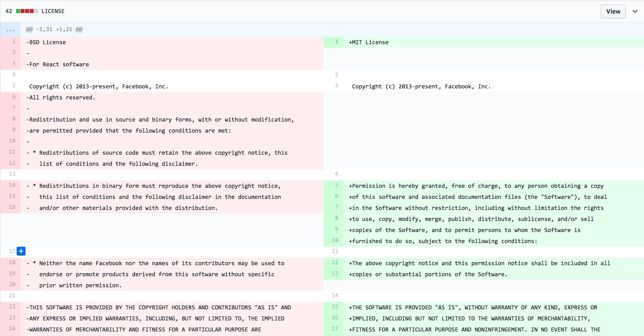Click the View button for LICENSE file

[613, 11]
